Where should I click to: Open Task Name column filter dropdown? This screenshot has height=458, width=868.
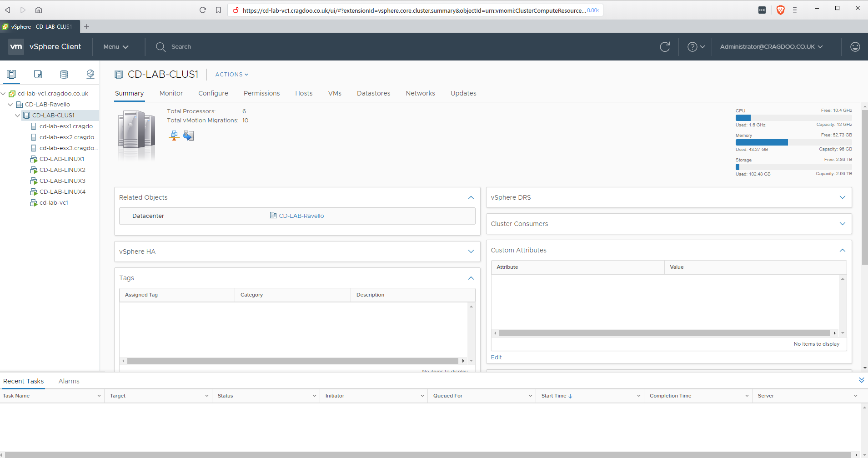(99, 396)
